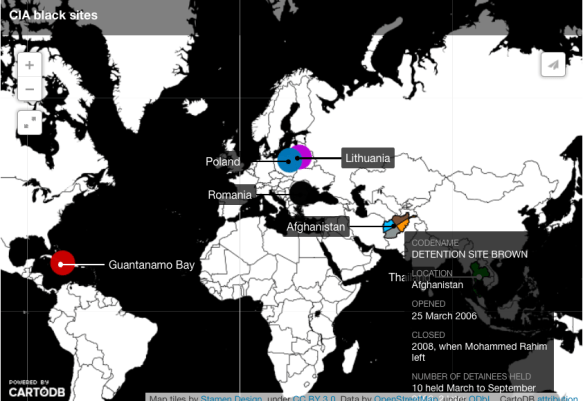Click the Romania label
This screenshot has height=401, width=583.
click(230, 195)
